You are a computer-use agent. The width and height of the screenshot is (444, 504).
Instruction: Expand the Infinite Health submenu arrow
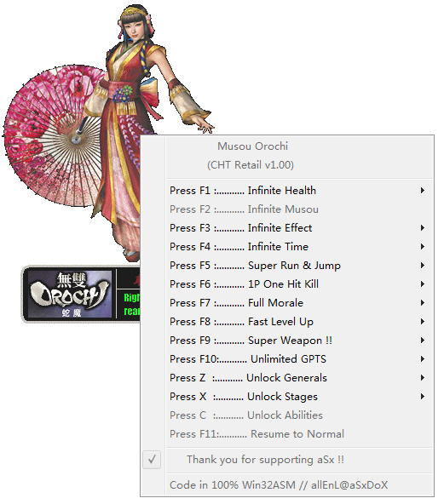[x=423, y=191]
